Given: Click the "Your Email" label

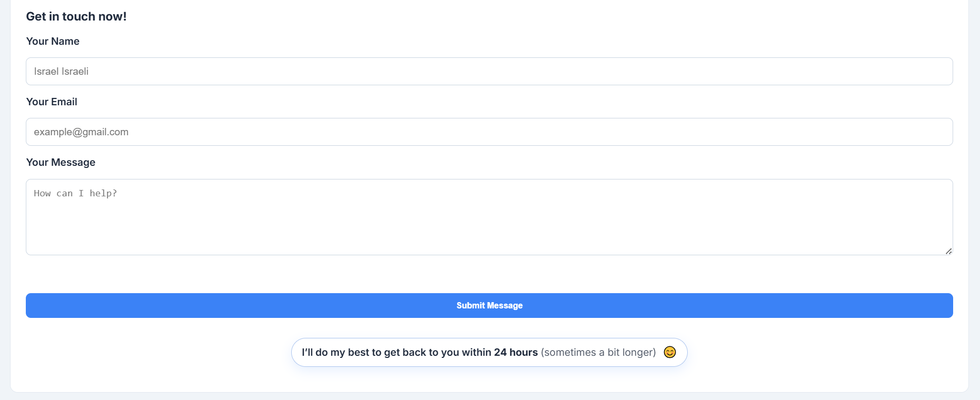Looking at the screenshot, I should pos(52,102).
